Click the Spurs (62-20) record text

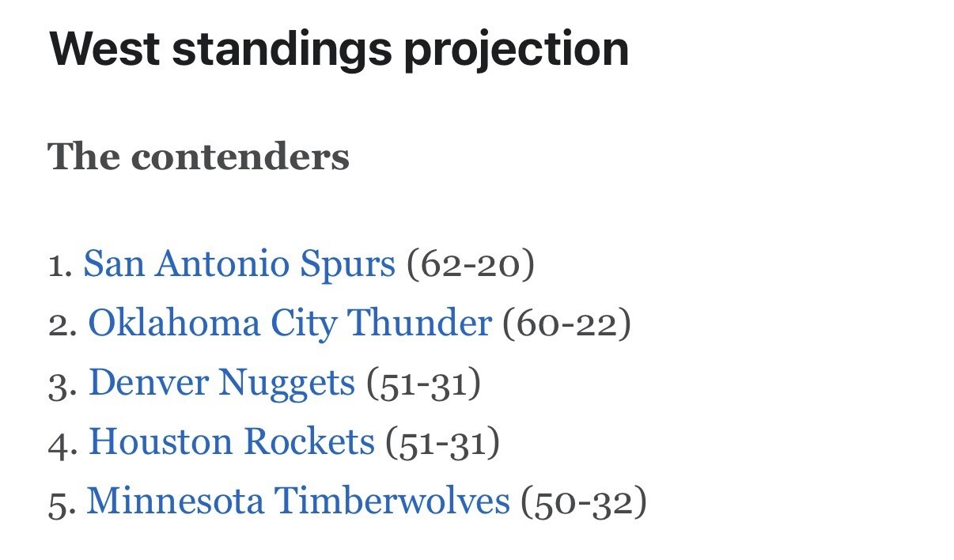(x=470, y=264)
